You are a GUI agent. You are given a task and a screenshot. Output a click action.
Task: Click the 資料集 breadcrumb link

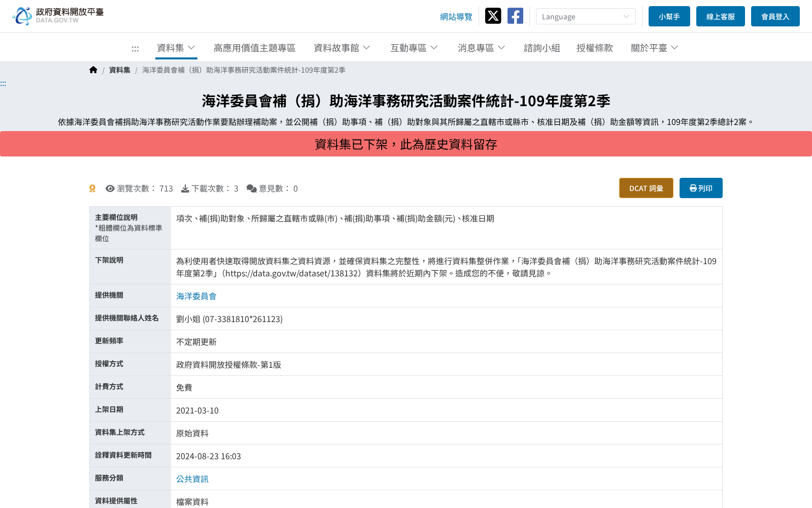[120, 70]
